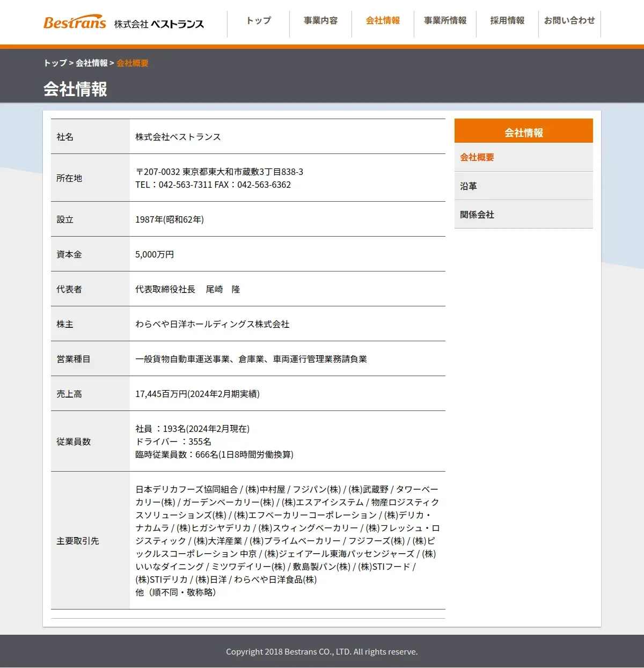
Task: Click the 会社概要 breadcrumb item
Action: (x=133, y=63)
